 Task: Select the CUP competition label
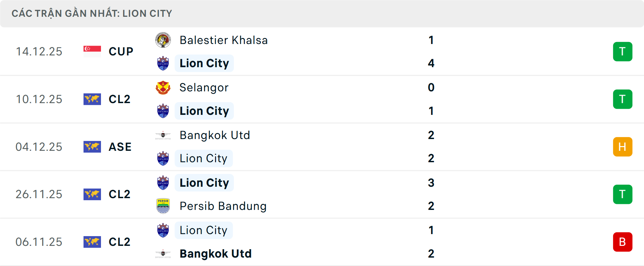tap(121, 51)
